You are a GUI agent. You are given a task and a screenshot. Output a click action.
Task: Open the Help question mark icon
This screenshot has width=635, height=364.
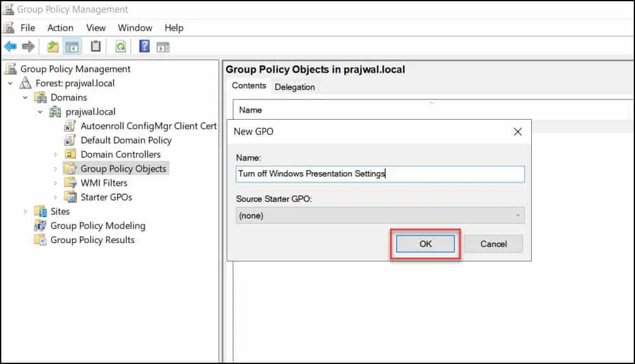pyautogui.click(x=144, y=46)
